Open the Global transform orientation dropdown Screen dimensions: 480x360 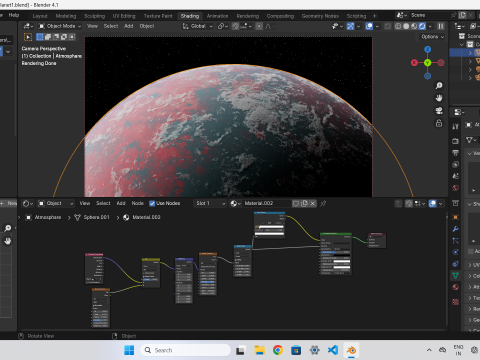(197, 26)
